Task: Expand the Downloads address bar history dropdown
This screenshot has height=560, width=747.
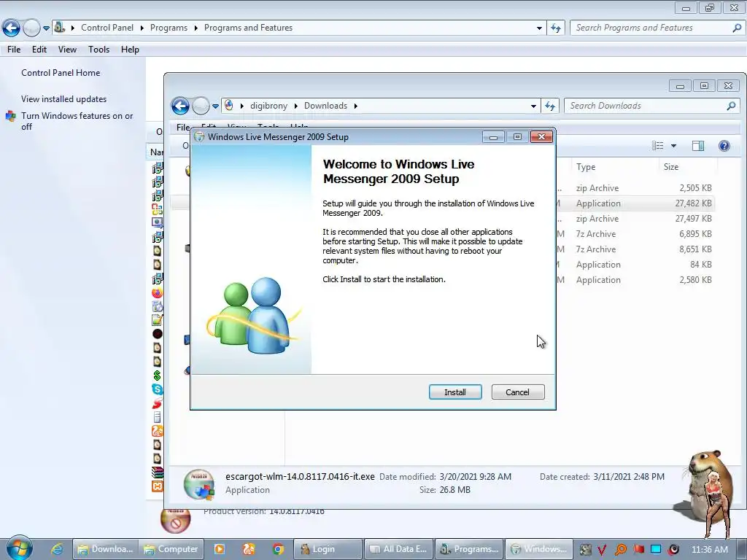Action: [x=533, y=106]
